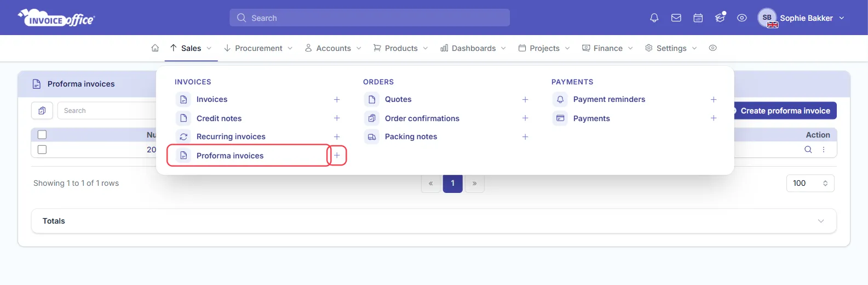Add a new proforma invoice with plus icon

click(337, 156)
